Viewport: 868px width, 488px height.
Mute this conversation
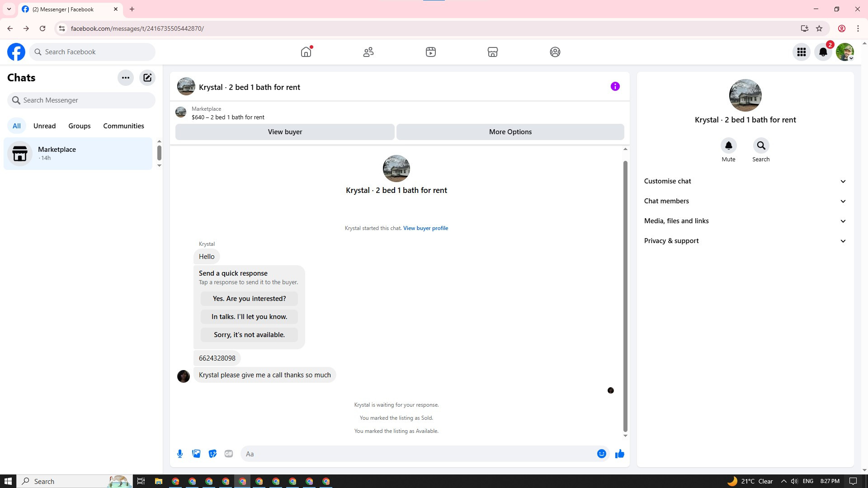(x=728, y=146)
